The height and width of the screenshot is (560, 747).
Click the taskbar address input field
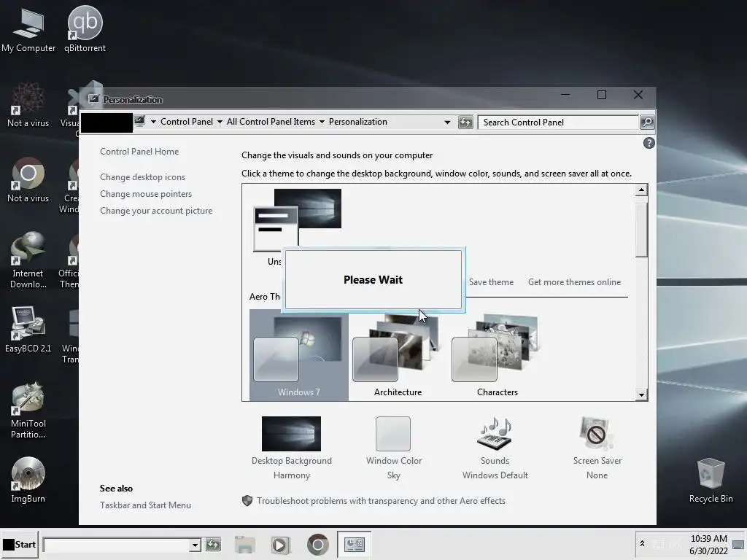point(116,545)
